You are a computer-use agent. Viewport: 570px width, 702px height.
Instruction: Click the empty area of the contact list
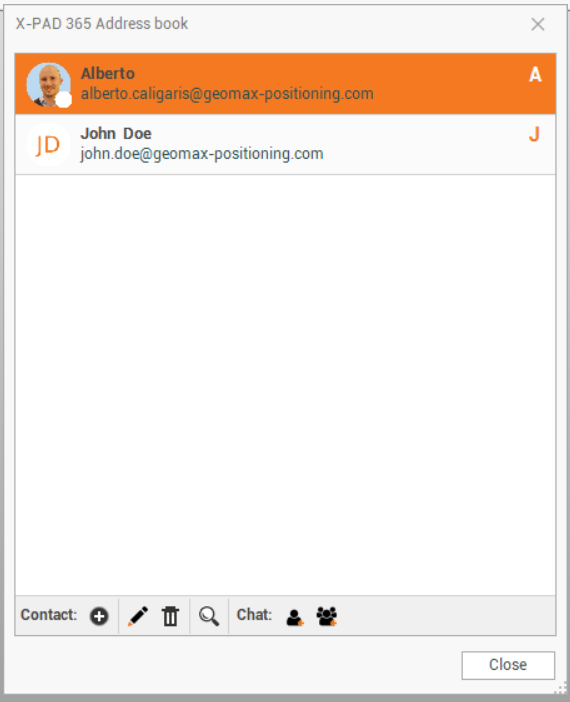285,385
